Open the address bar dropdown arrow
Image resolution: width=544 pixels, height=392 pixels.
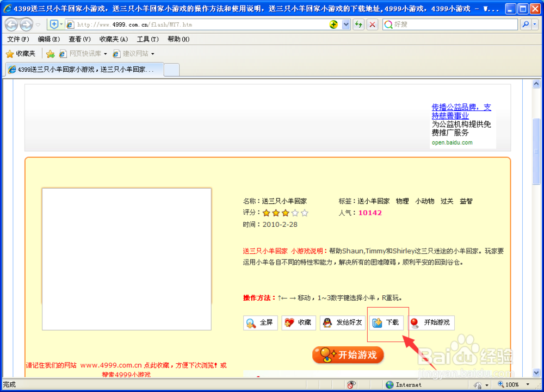point(345,24)
